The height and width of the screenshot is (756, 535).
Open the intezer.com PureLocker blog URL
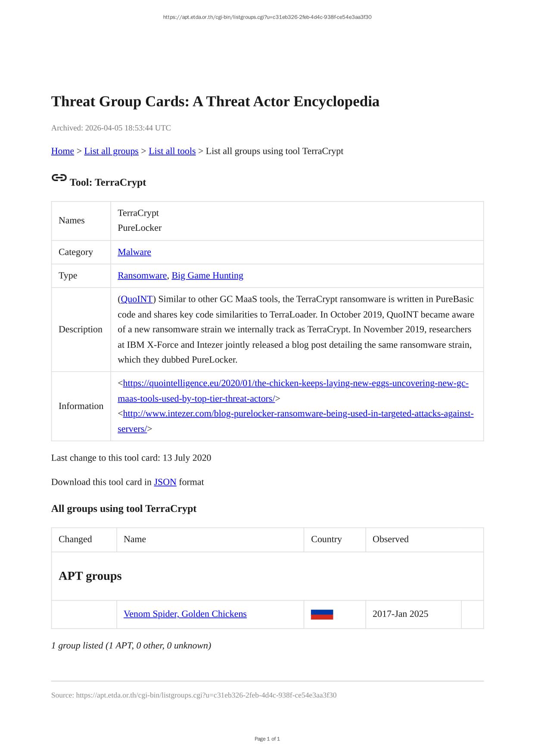tap(298, 414)
